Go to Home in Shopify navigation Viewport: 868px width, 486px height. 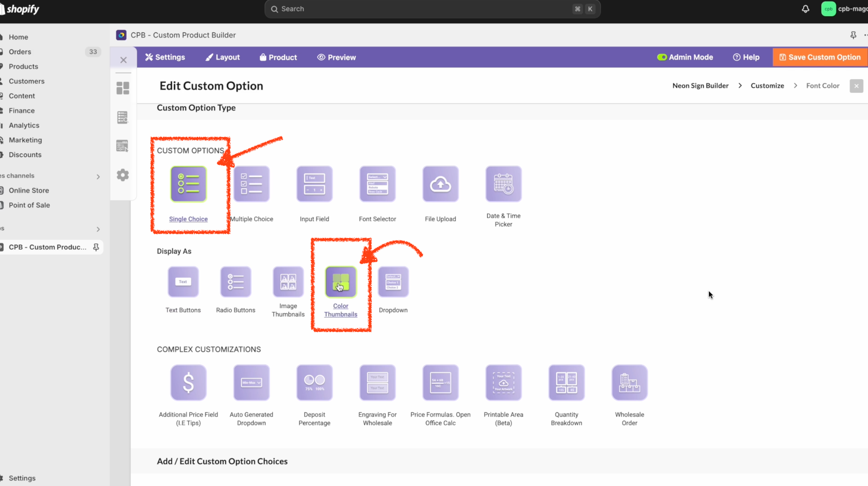[18, 37]
